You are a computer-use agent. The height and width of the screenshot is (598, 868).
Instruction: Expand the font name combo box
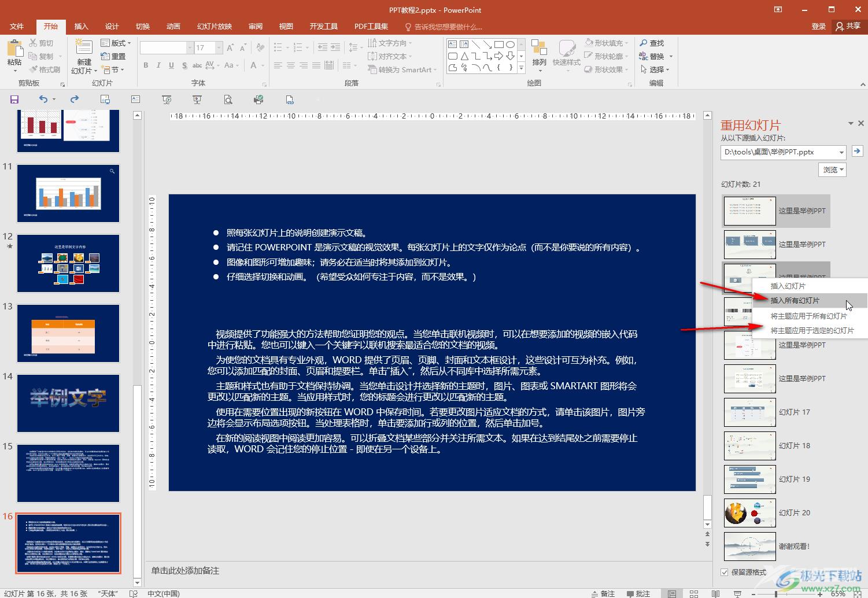[190, 47]
